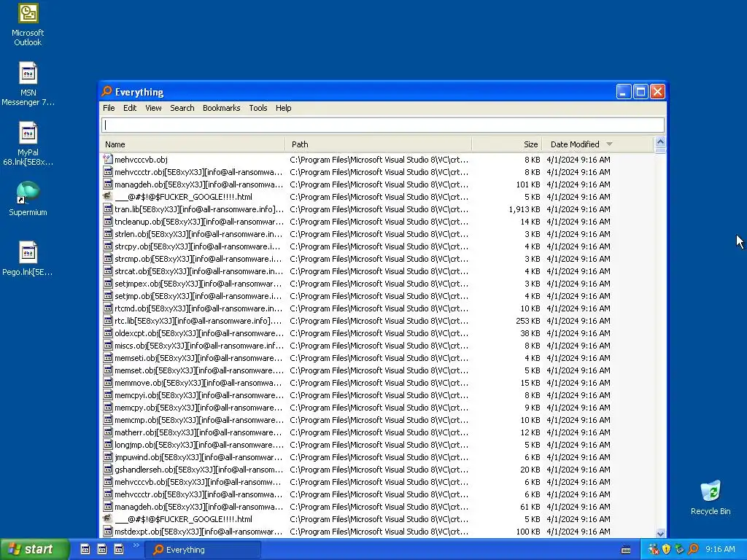The image size is (747, 560).
Task: Select the memcpy.obj file row
Action: coord(378,407)
